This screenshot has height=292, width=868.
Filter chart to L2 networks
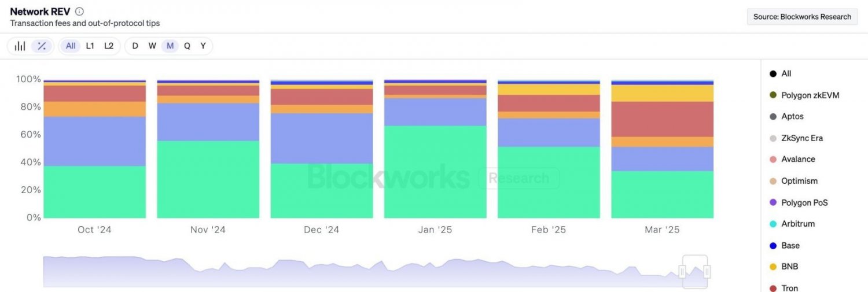coord(109,46)
